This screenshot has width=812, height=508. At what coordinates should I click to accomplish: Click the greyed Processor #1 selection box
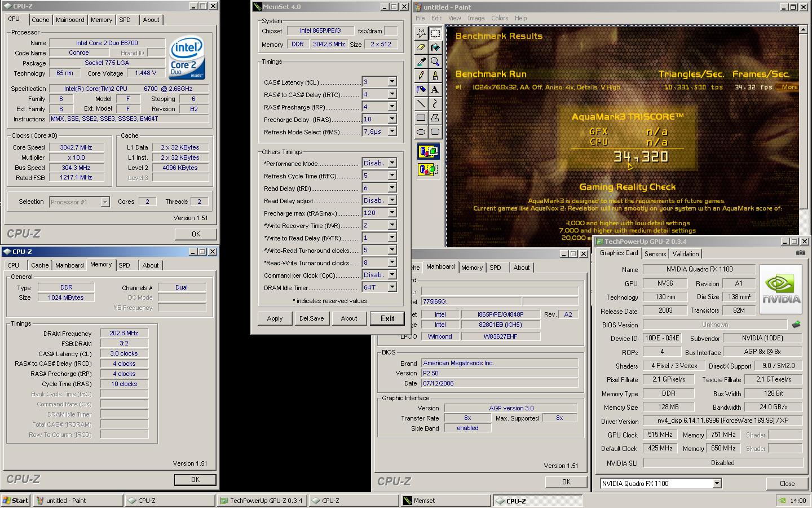[80, 202]
